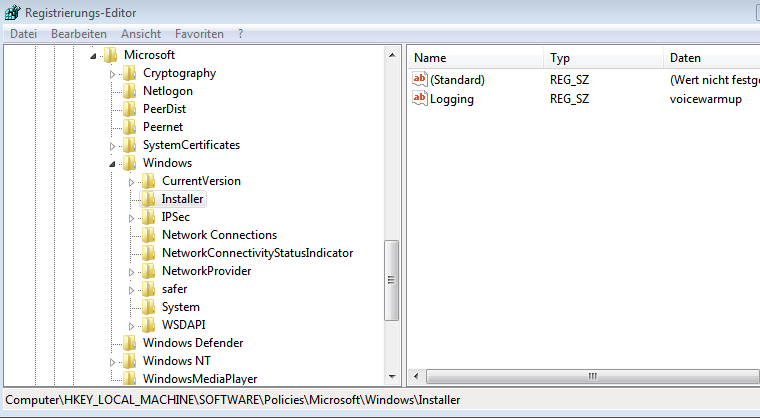
Task: Click the System folder icon
Action: tap(148, 307)
